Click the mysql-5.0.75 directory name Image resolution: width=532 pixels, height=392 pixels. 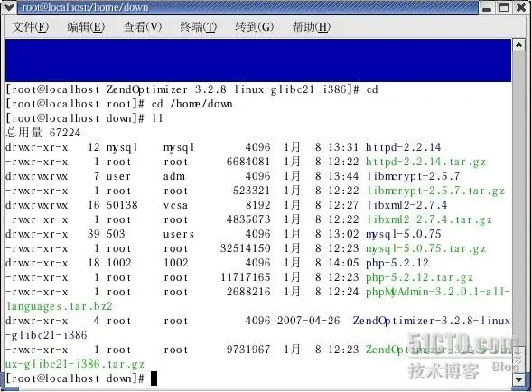(x=404, y=234)
